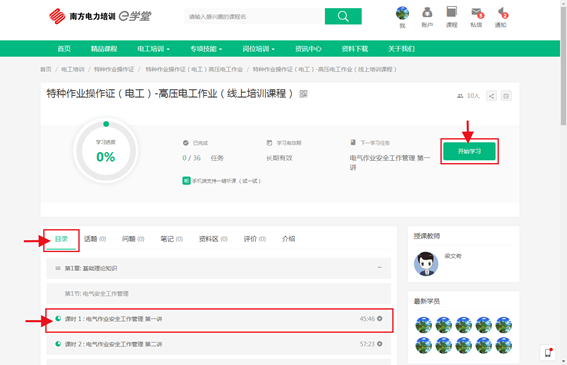Switch to the 评价 tab

(x=255, y=239)
